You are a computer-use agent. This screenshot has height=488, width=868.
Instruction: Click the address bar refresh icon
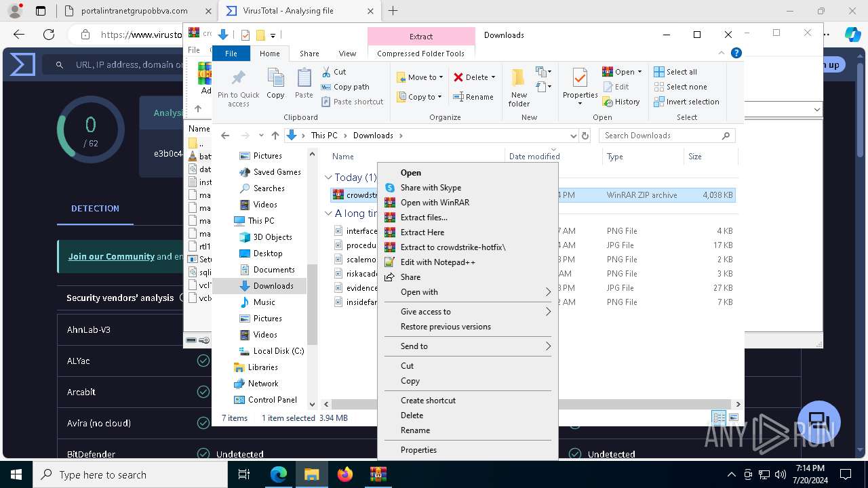(585, 136)
